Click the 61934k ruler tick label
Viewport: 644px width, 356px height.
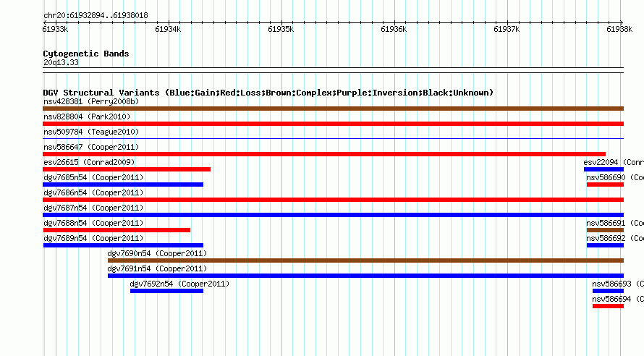168,29
